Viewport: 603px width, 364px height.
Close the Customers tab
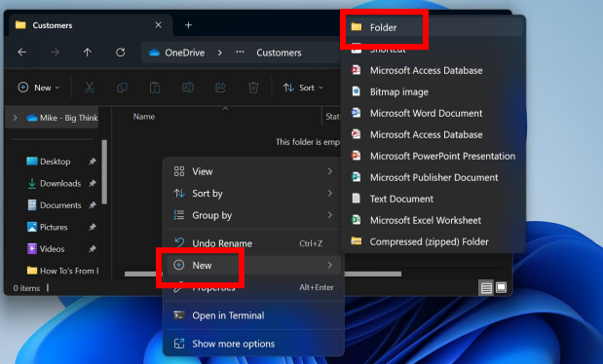pyautogui.click(x=158, y=25)
